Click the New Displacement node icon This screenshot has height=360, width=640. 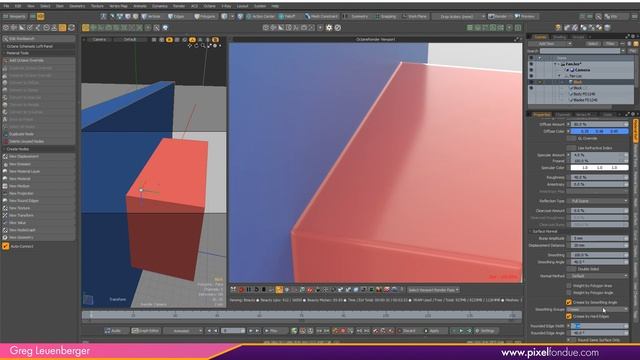click(x=5, y=157)
